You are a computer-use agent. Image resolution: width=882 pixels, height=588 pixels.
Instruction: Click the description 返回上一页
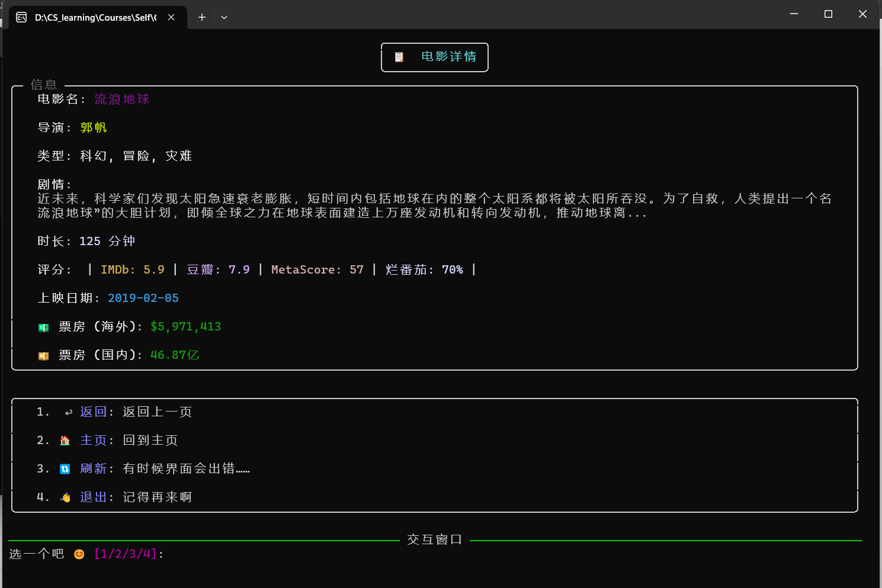click(x=158, y=412)
